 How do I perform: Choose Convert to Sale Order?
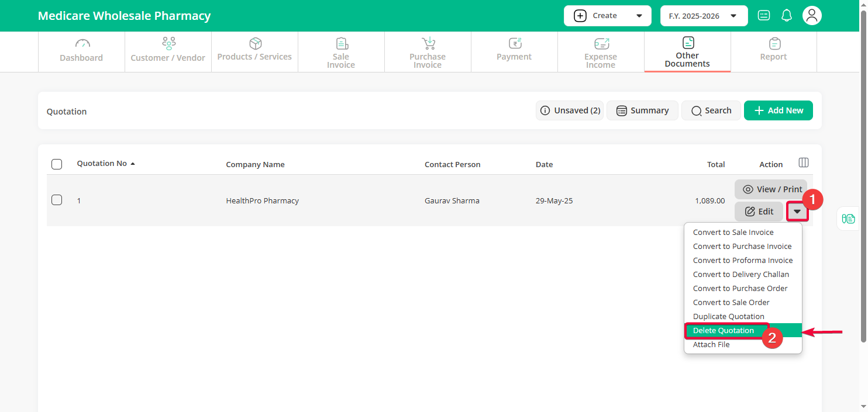click(x=743, y=302)
